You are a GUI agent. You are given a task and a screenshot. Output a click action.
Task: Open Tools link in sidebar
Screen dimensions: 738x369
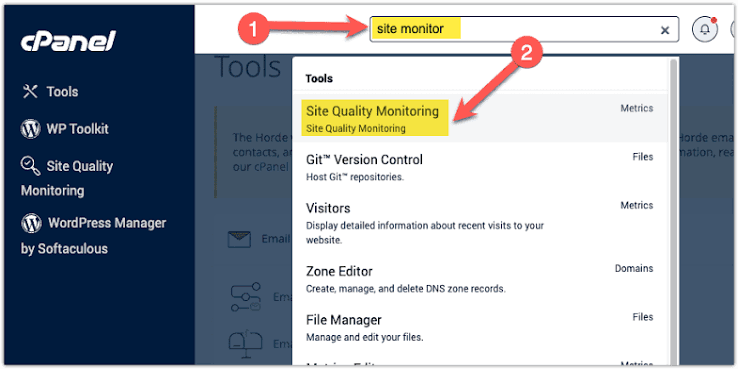click(x=62, y=92)
